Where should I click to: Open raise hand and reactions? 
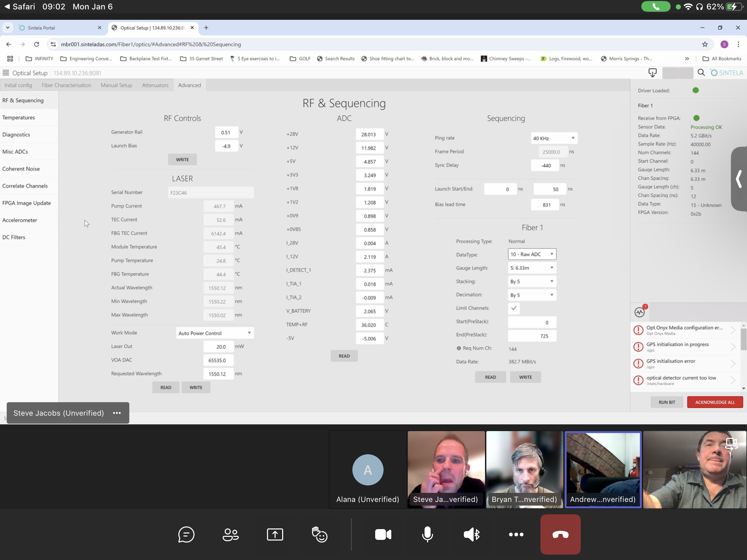(x=319, y=534)
